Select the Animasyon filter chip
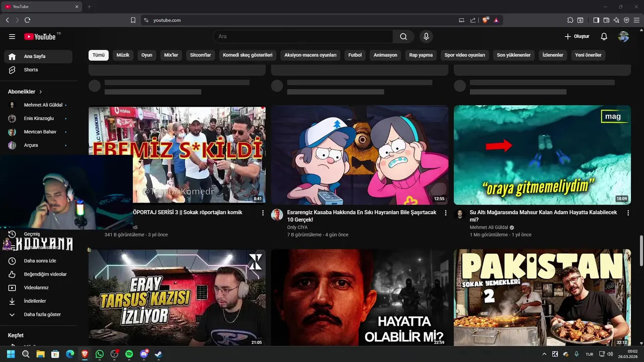Image resolution: width=644 pixels, height=362 pixels. coord(385,55)
